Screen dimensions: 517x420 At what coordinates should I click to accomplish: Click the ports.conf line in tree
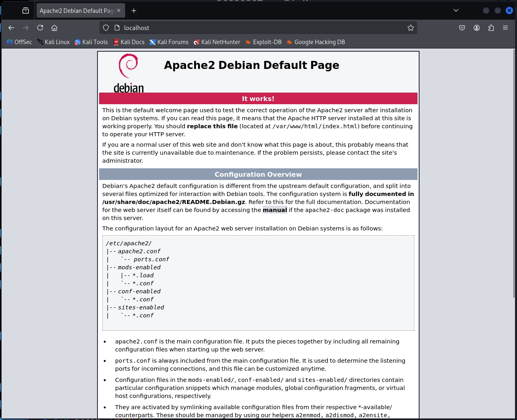click(x=151, y=259)
